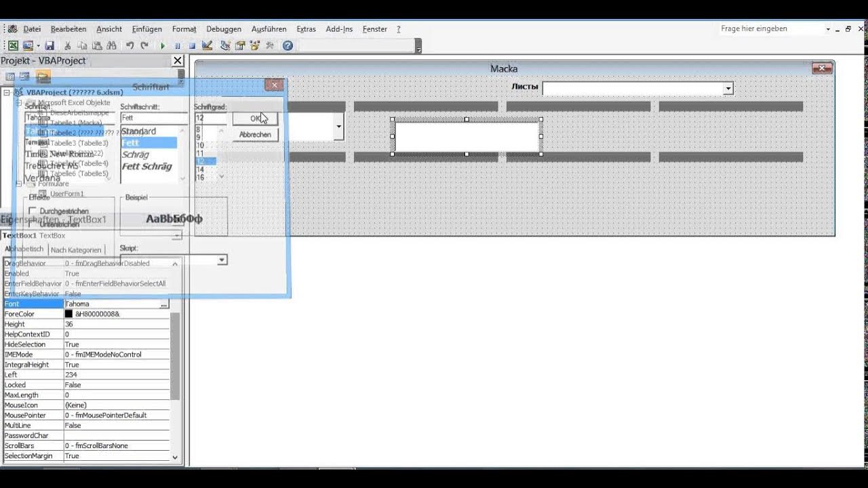
Task: Click the properties list scroll-down arrow
Action: click(175, 457)
